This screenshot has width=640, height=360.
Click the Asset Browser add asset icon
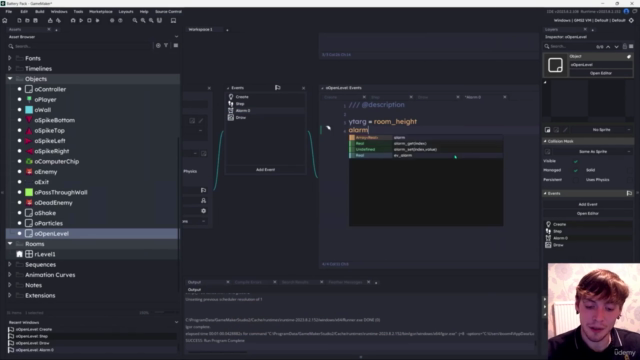(x=158, y=46)
